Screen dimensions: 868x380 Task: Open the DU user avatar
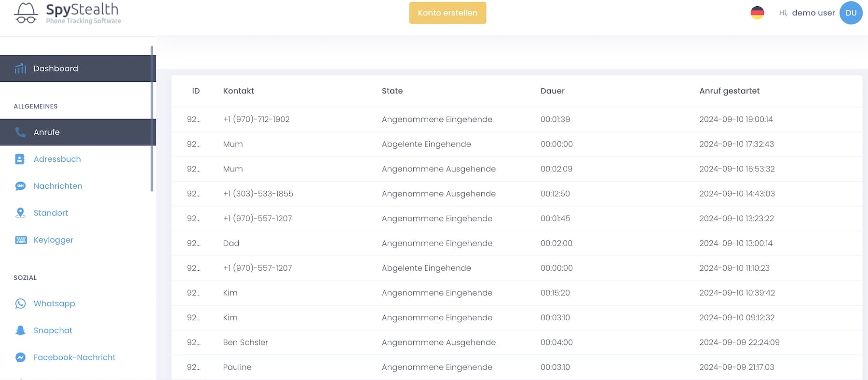[851, 13]
